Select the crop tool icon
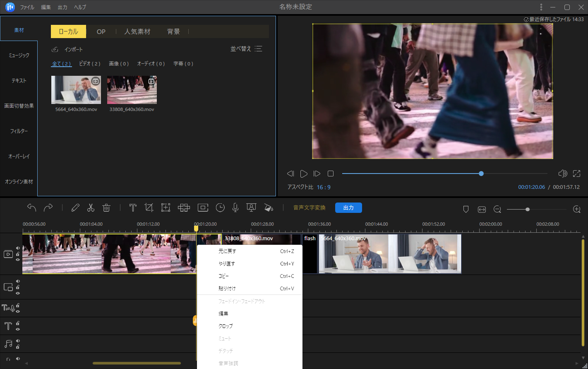 tap(149, 207)
